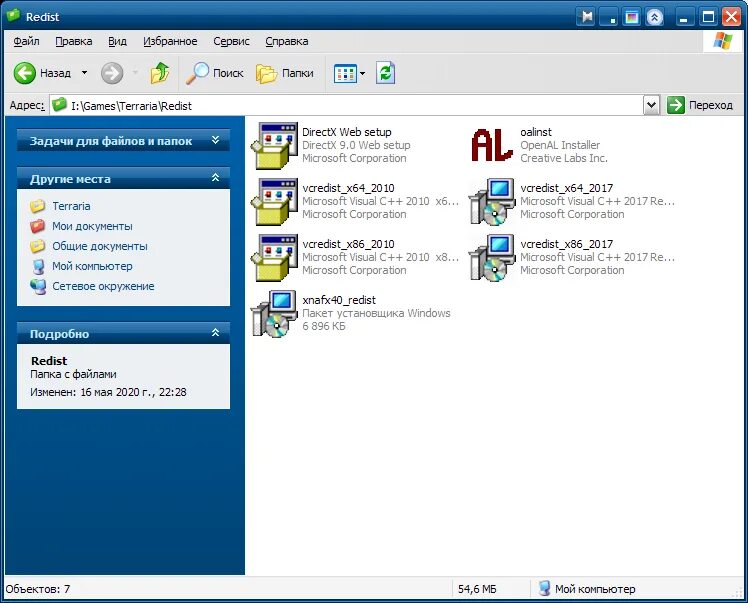Viewport: 748px width, 603px height.
Task: Open the Terraria folder link
Action: click(71, 206)
